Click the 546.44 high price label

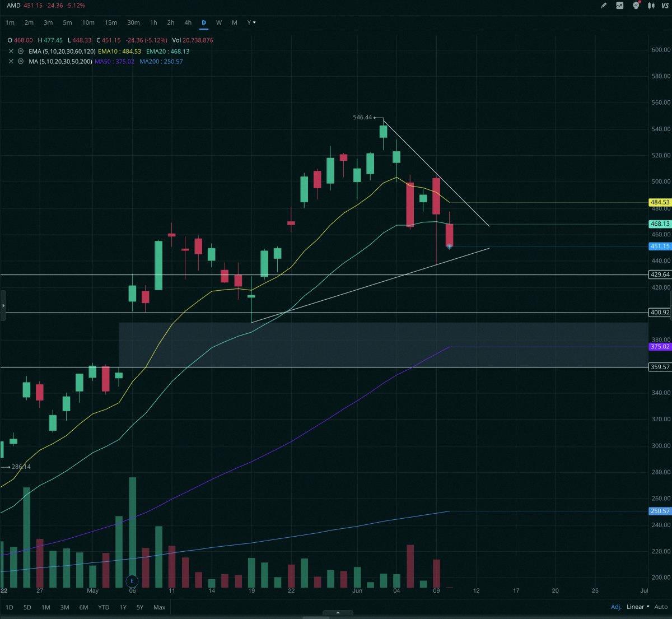click(362, 117)
